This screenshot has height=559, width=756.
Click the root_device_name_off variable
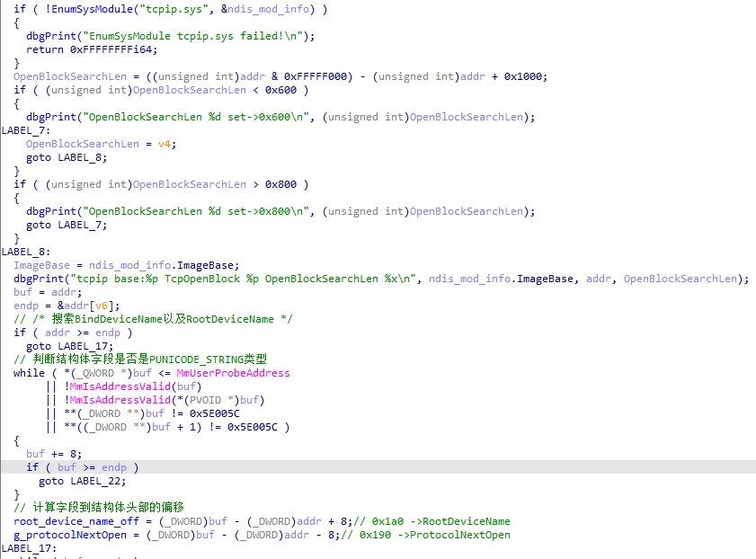[x=76, y=522]
